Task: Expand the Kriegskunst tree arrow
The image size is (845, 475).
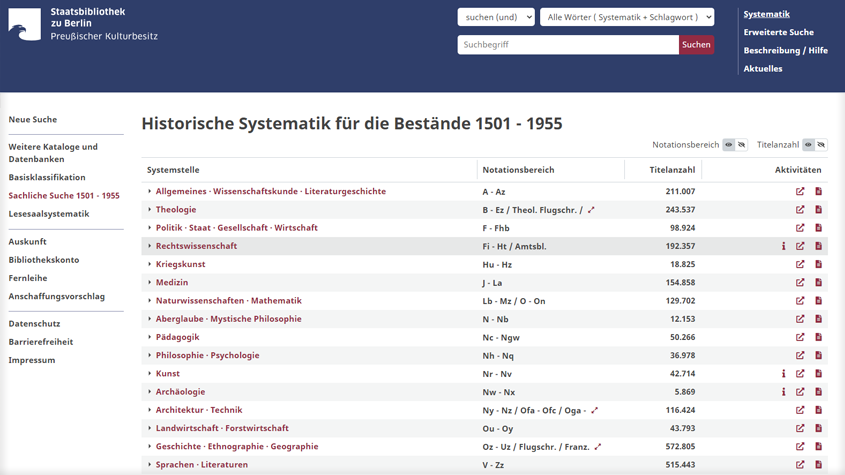Action: 149,264
